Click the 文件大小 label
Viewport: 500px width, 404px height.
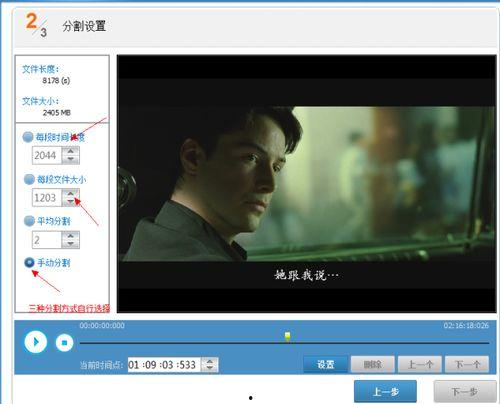tap(40, 101)
